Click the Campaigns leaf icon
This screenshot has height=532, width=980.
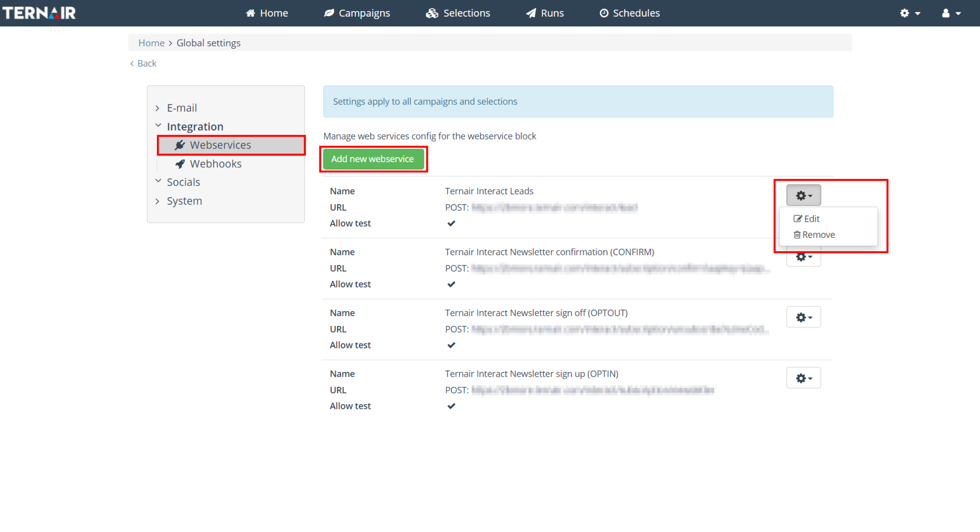[329, 13]
